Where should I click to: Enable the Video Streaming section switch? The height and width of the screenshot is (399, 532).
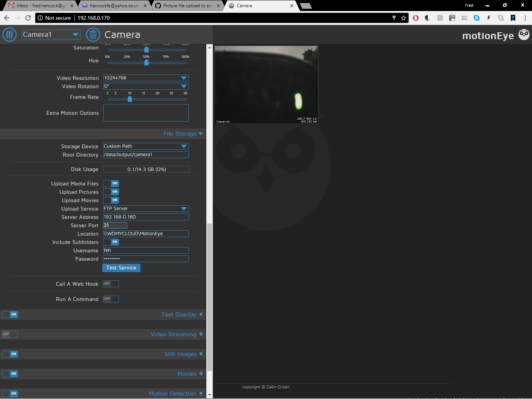pos(10,334)
